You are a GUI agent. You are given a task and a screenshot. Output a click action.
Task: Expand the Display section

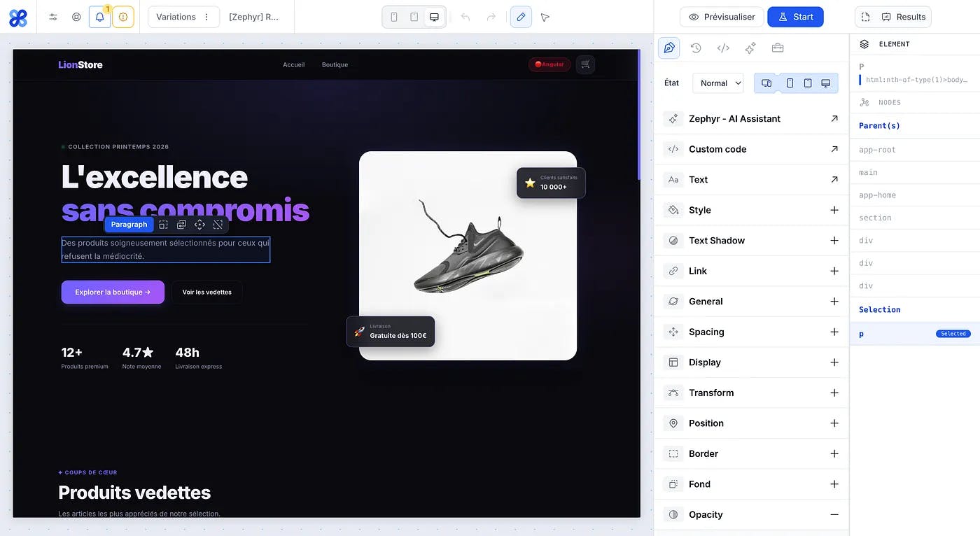tap(834, 362)
